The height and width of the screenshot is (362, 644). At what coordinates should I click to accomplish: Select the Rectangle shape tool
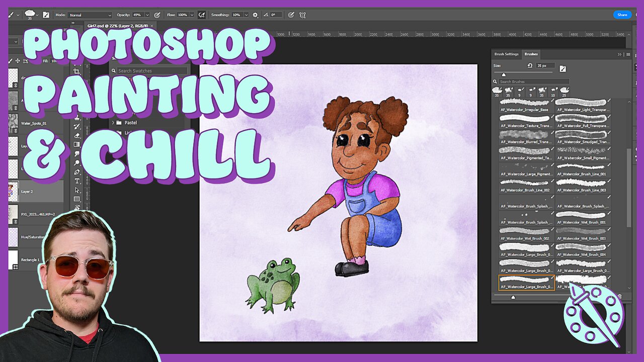click(x=77, y=199)
